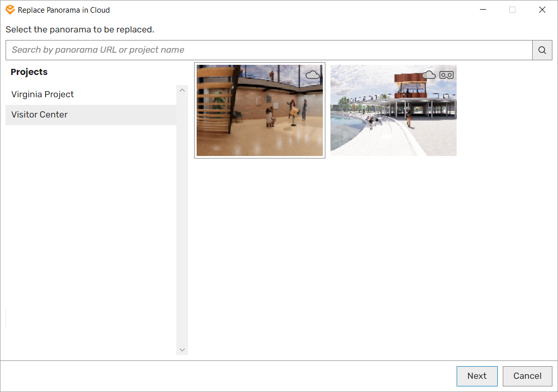Focus the panorama URL search field
This screenshot has height=392, width=558.
pos(269,50)
